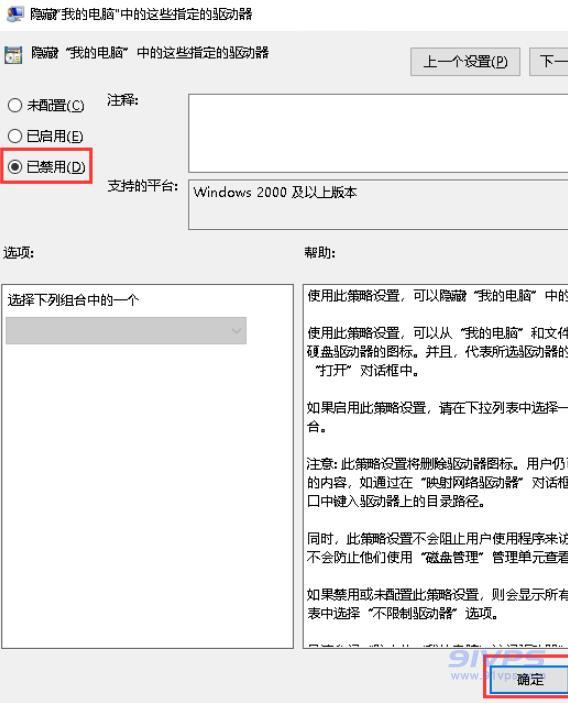This screenshot has height=703, width=568.
Task: Select the 未配置(C) radio button
Action: 15,105
